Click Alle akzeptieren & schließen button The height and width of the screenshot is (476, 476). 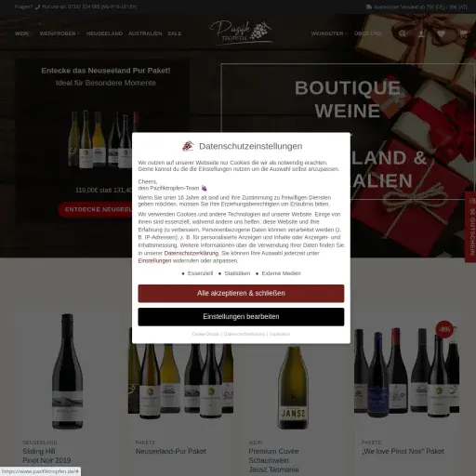coord(241,293)
